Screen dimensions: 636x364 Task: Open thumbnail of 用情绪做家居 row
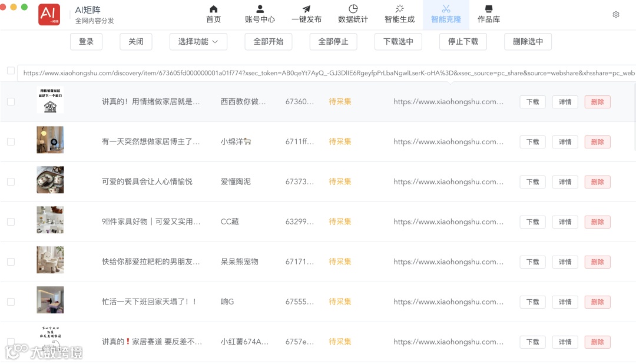point(50,100)
